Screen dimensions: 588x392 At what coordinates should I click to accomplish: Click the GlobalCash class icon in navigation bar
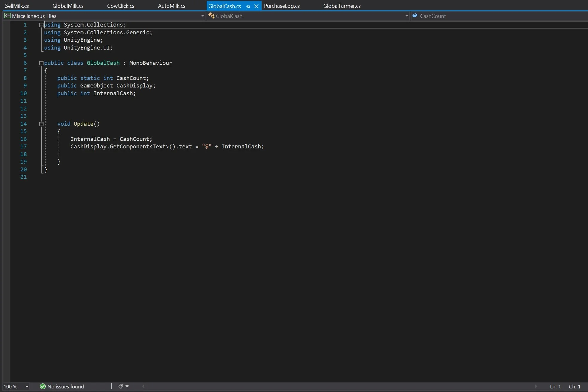pyautogui.click(x=211, y=16)
